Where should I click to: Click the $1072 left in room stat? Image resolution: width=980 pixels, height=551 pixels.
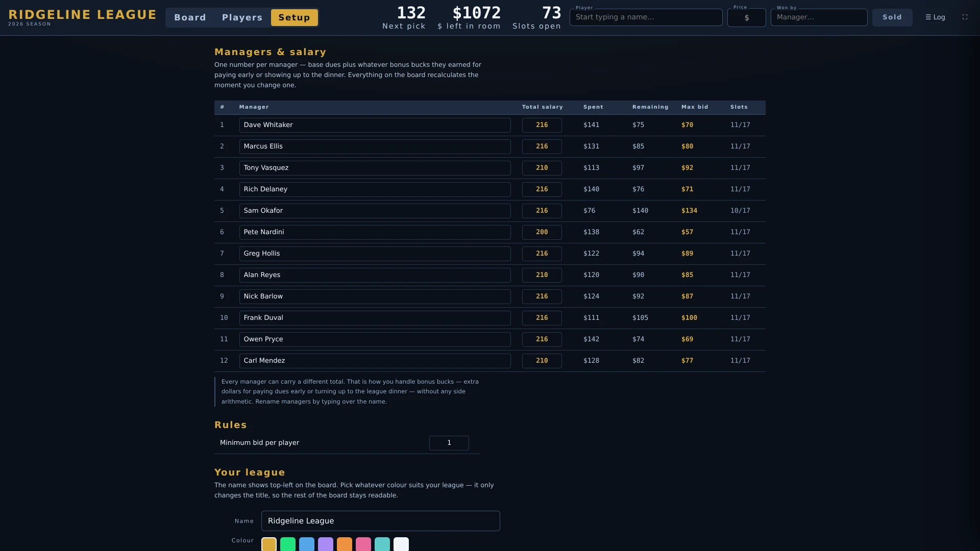tap(469, 17)
